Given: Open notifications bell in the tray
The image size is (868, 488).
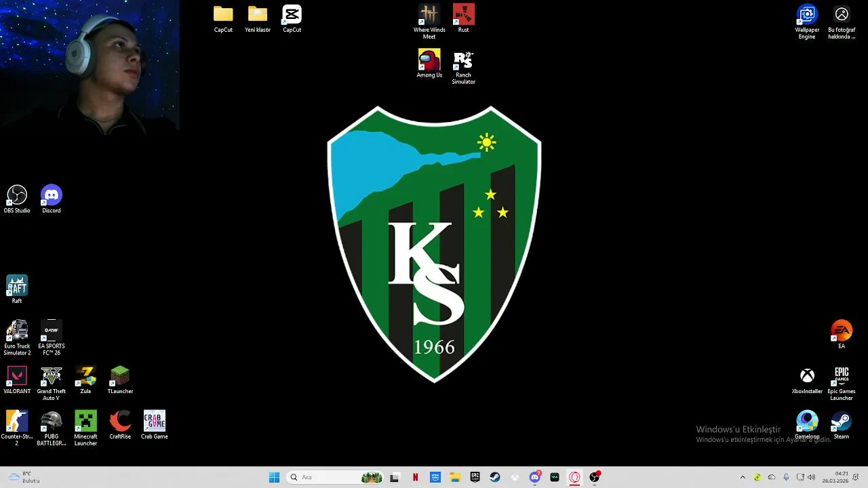Looking at the screenshot, I should click(856, 477).
